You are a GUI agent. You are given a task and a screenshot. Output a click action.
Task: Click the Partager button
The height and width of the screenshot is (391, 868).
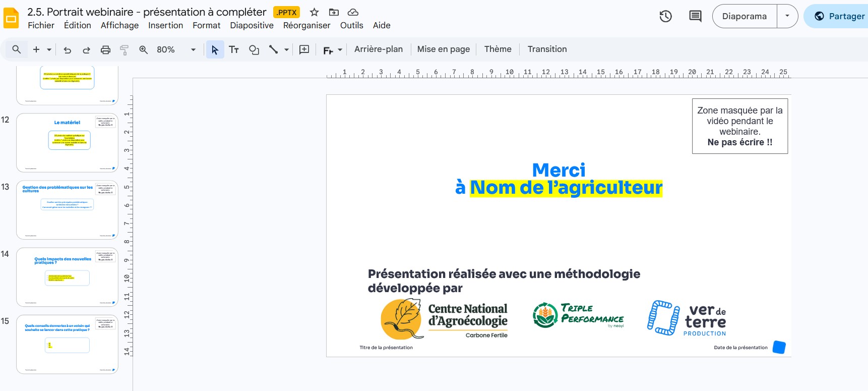pyautogui.click(x=839, y=16)
